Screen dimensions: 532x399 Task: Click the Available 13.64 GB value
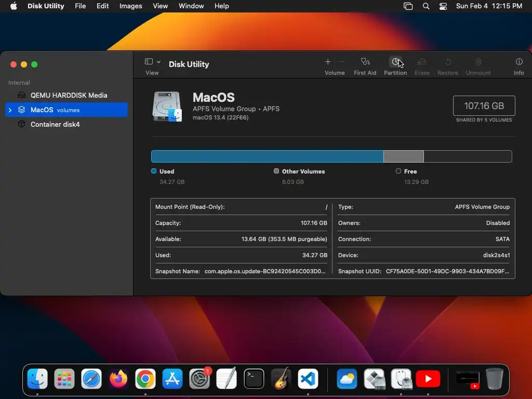tap(284, 239)
